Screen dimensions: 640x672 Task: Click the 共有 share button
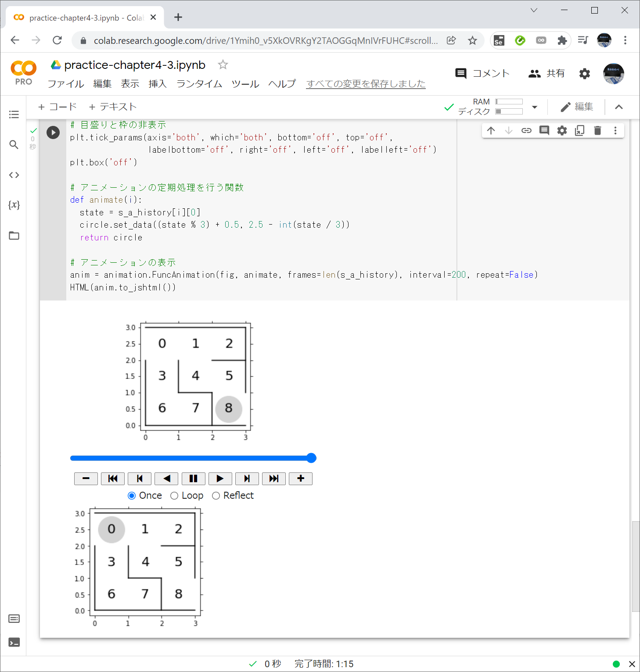click(x=547, y=74)
